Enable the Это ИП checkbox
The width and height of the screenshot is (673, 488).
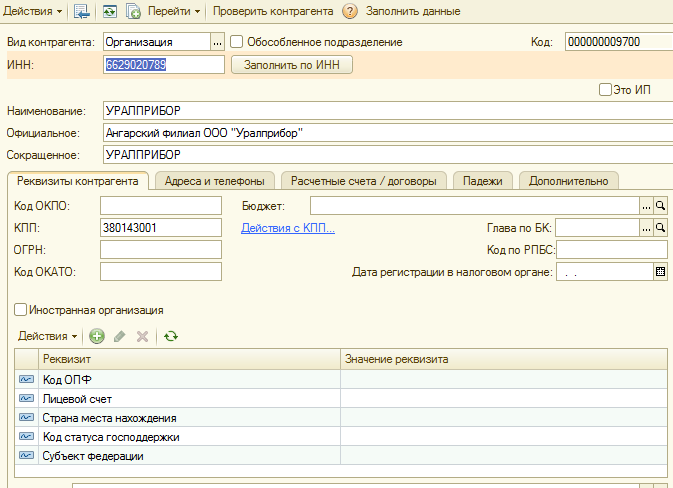(605, 89)
